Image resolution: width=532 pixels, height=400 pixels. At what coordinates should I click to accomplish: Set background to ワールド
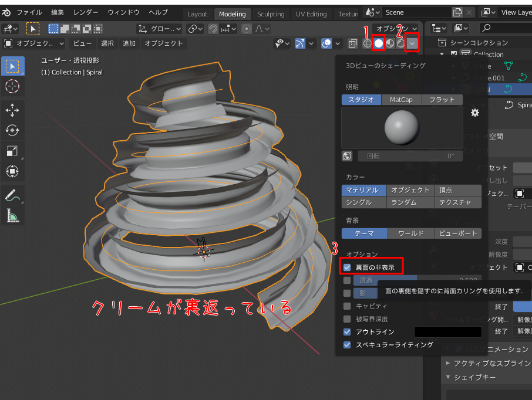tap(411, 233)
